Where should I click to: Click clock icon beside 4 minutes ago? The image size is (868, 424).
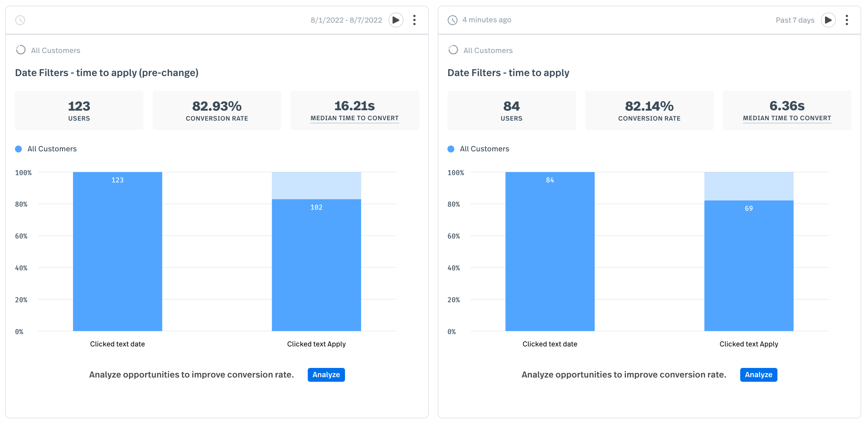[452, 20]
